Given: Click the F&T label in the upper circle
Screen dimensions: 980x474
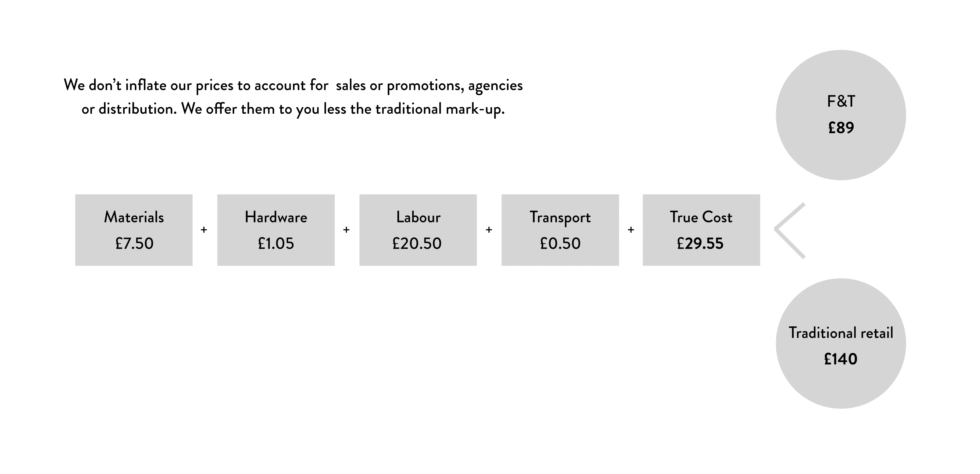Looking at the screenshot, I should (841, 101).
